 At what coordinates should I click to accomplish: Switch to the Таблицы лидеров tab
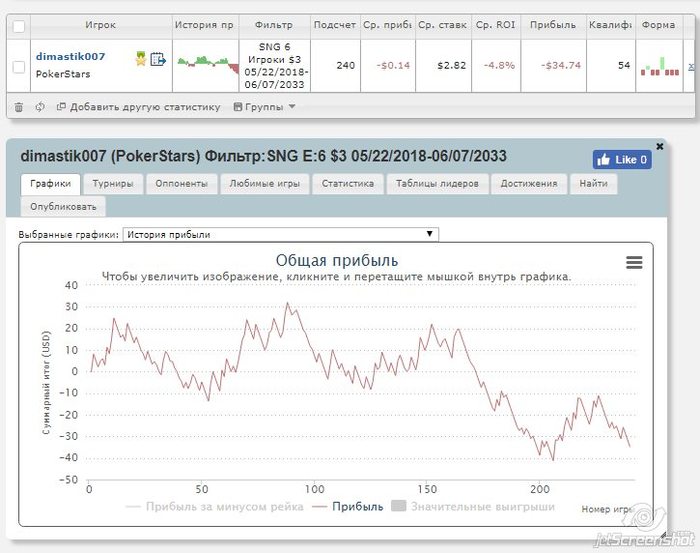437,184
